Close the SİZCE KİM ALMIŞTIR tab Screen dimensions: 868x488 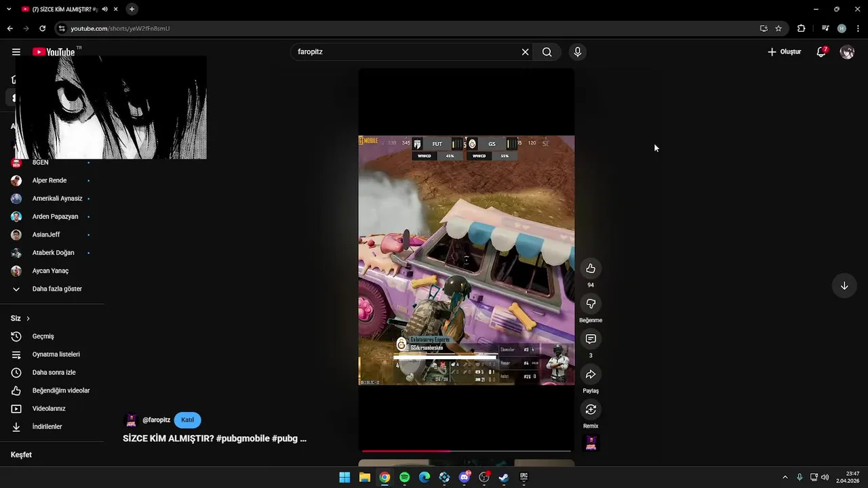[116, 9]
